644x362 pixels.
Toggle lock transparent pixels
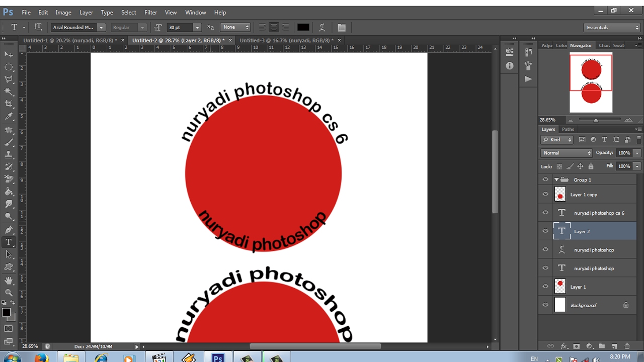(559, 166)
